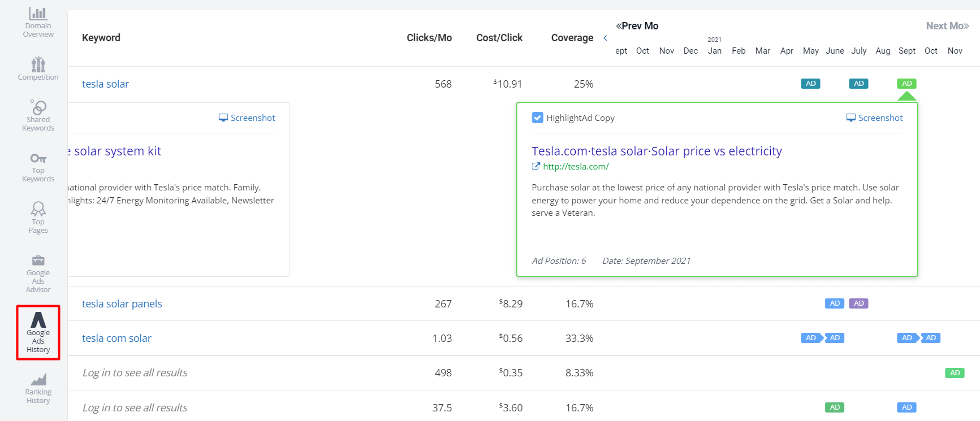
Task: Open Ranking History in sidebar
Action: 38,388
